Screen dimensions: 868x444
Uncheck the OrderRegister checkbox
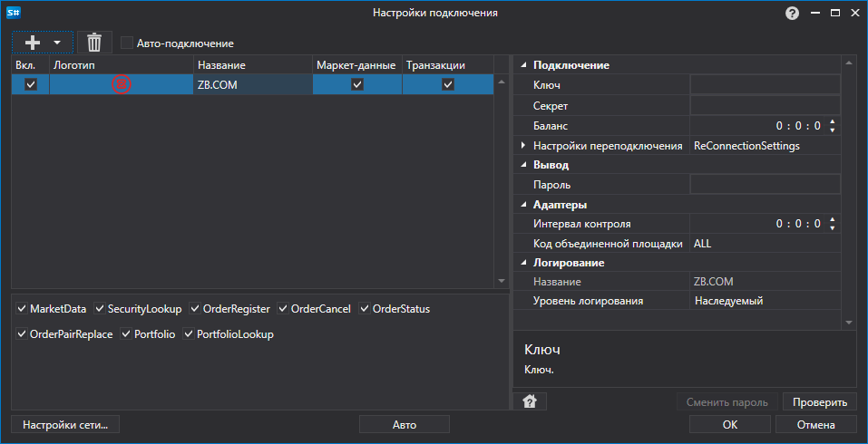[x=195, y=309]
